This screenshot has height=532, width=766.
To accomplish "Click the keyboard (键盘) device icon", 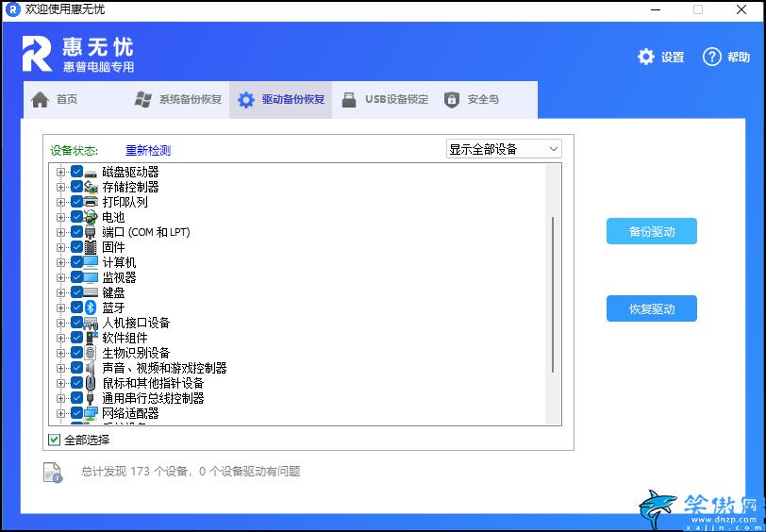I will click(91, 292).
